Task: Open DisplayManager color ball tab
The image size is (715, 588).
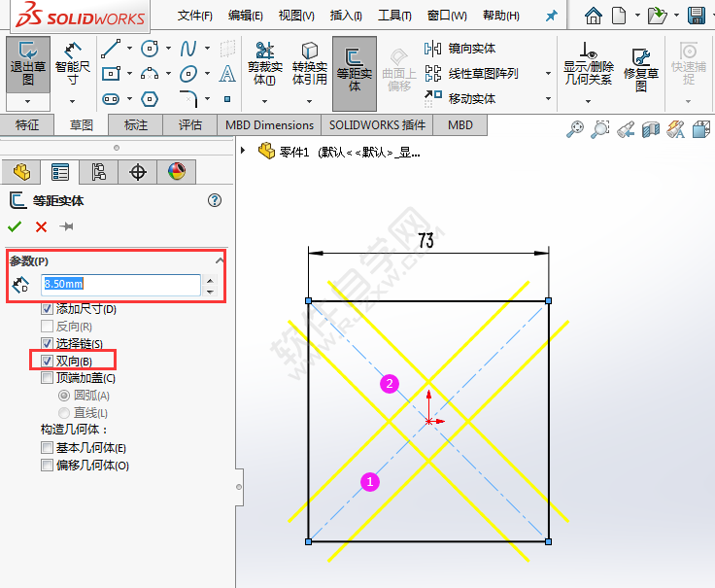Action: click(x=177, y=172)
